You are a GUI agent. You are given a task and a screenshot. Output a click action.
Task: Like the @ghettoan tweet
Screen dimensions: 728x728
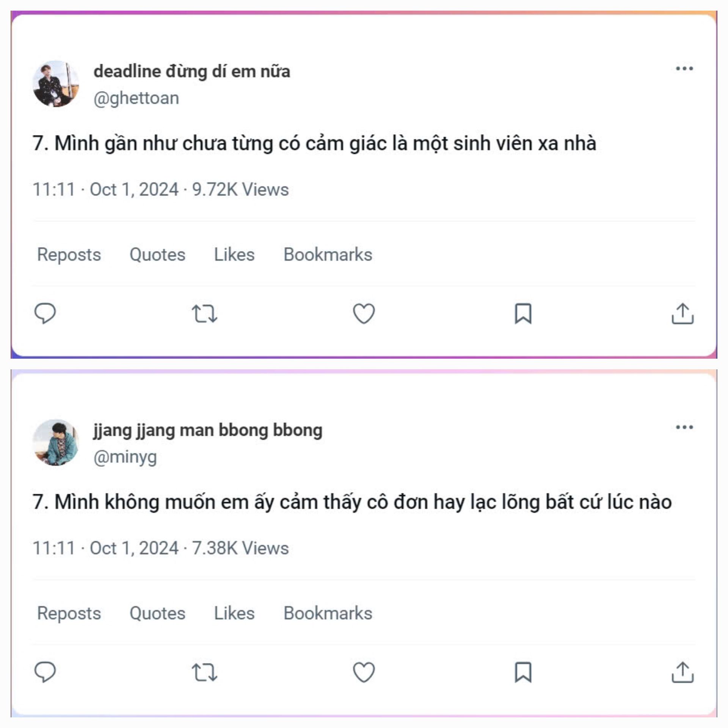364,314
